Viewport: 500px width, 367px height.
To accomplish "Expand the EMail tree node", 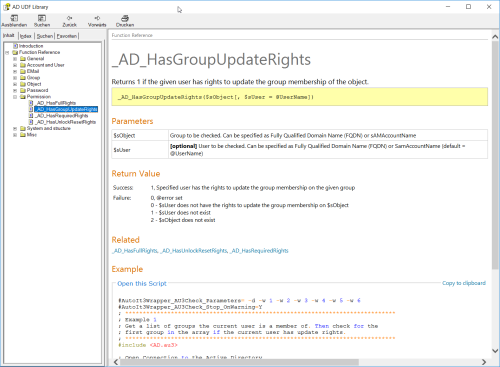I will point(15,71).
